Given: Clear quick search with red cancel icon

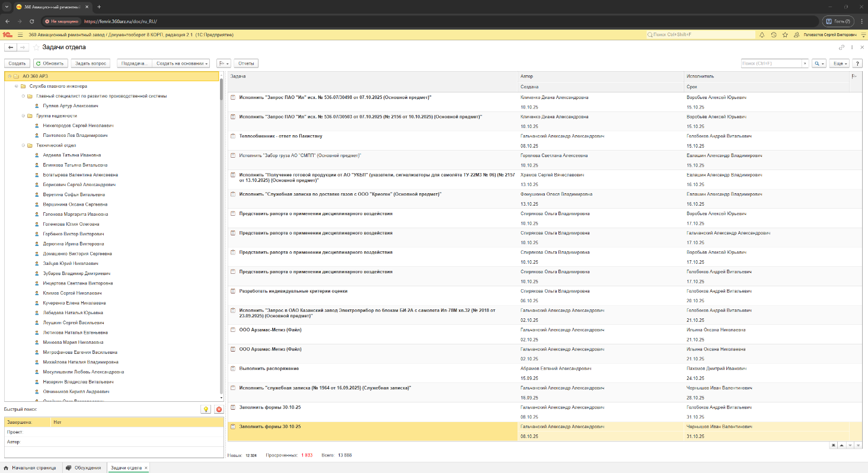Looking at the screenshot, I should point(219,409).
